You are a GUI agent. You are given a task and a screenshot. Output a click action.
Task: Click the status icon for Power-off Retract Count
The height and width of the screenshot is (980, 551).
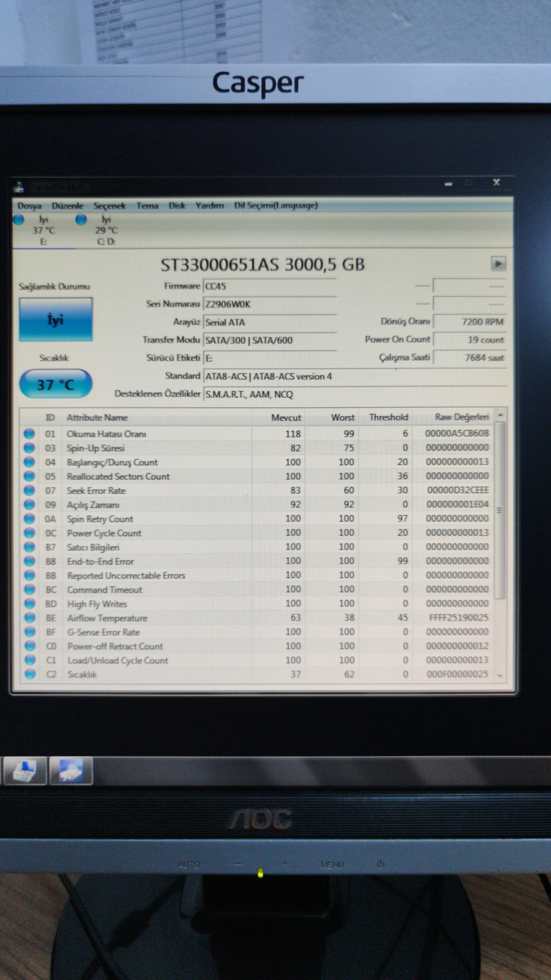[30, 646]
